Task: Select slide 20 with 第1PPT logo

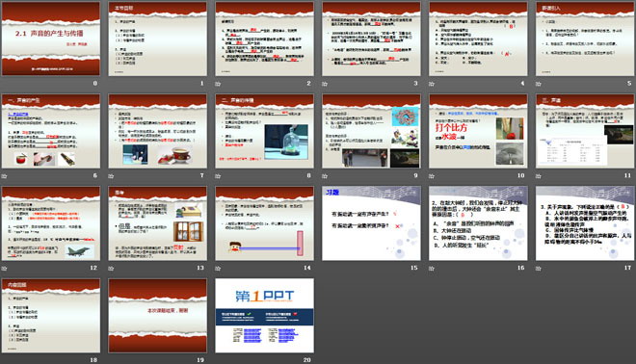Action: (x=264, y=315)
